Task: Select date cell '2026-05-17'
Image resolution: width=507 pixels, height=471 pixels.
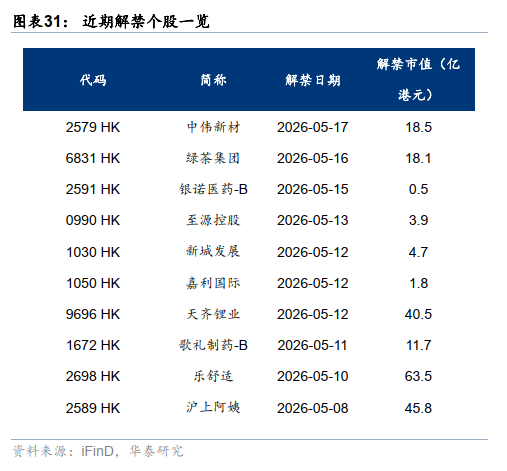Action: coord(313,127)
